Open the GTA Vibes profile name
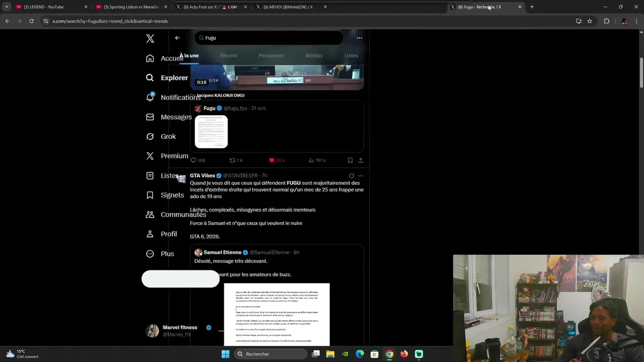The width and height of the screenshot is (644, 362). pyautogui.click(x=202, y=175)
